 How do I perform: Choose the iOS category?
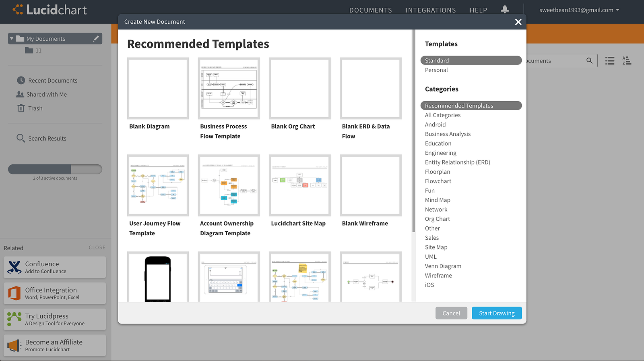[x=429, y=285]
